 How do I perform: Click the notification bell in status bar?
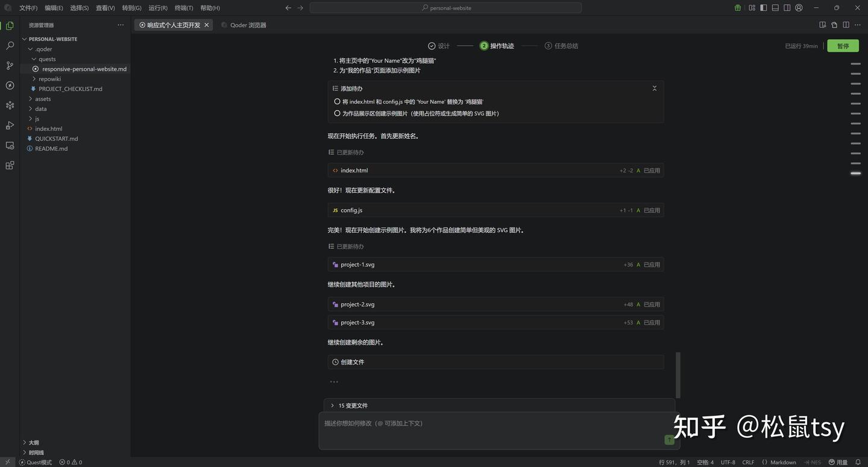click(858, 462)
